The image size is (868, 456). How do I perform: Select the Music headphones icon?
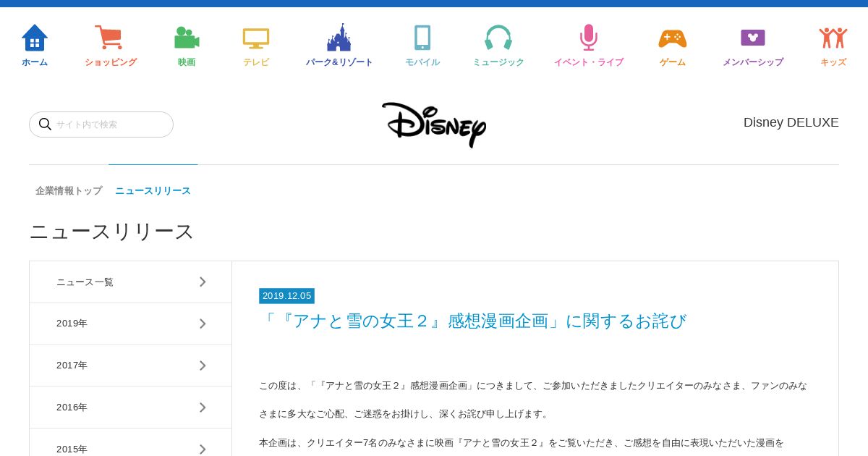coord(498,38)
